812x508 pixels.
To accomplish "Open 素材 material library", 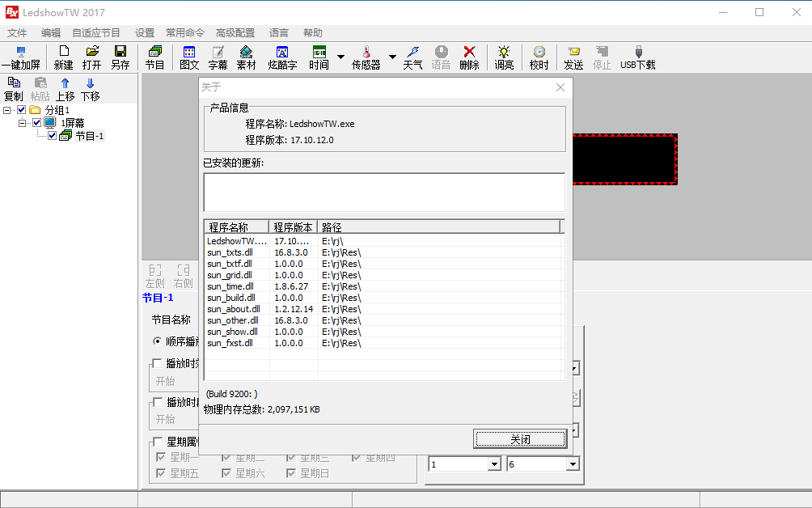I will pyautogui.click(x=246, y=57).
